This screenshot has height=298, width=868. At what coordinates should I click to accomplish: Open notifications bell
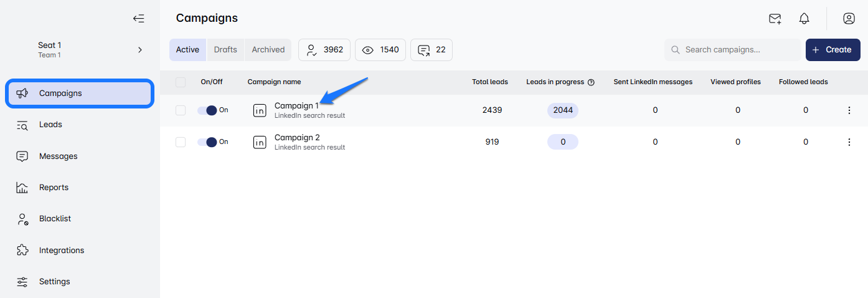click(x=804, y=19)
